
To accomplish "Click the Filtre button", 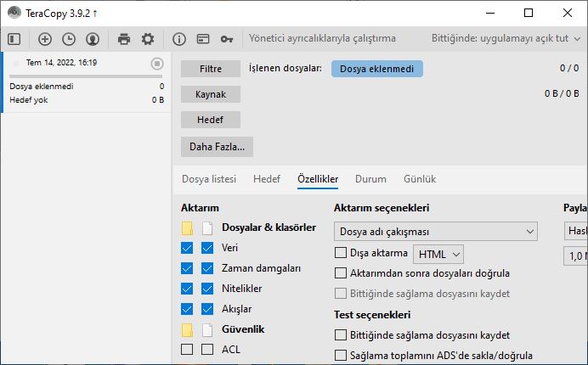I will (211, 69).
